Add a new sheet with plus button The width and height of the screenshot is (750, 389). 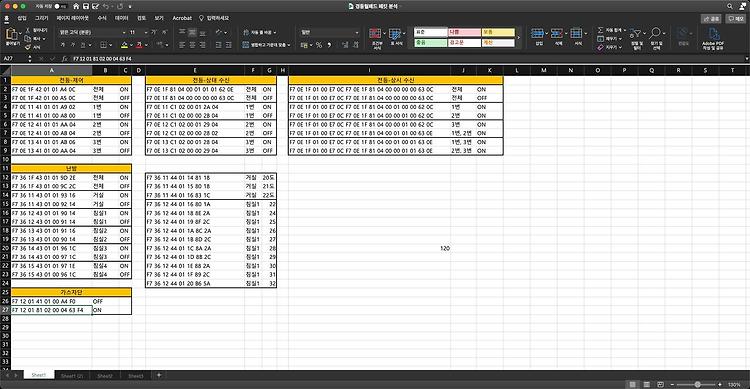(159, 375)
